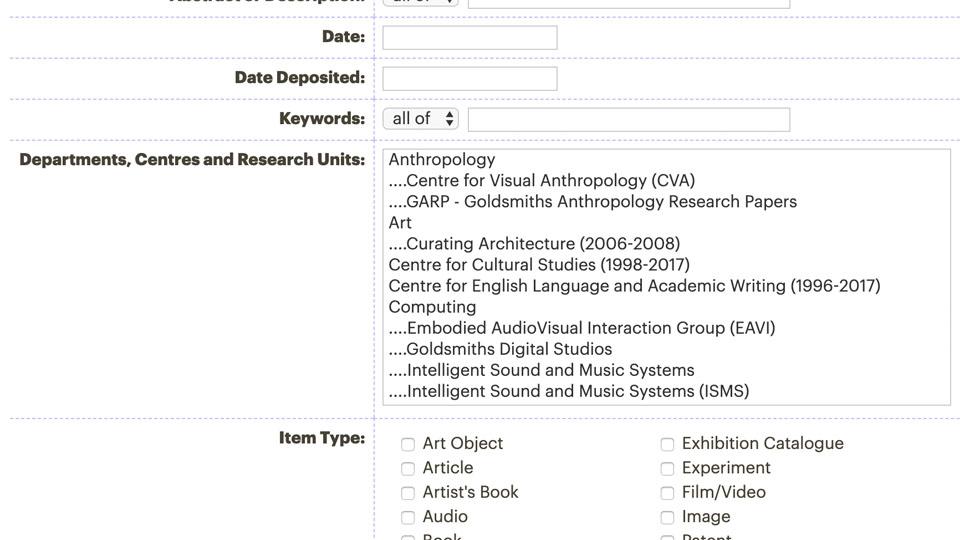
Task: Enable the Experiment checkbox
Action: tap(667, 468)
